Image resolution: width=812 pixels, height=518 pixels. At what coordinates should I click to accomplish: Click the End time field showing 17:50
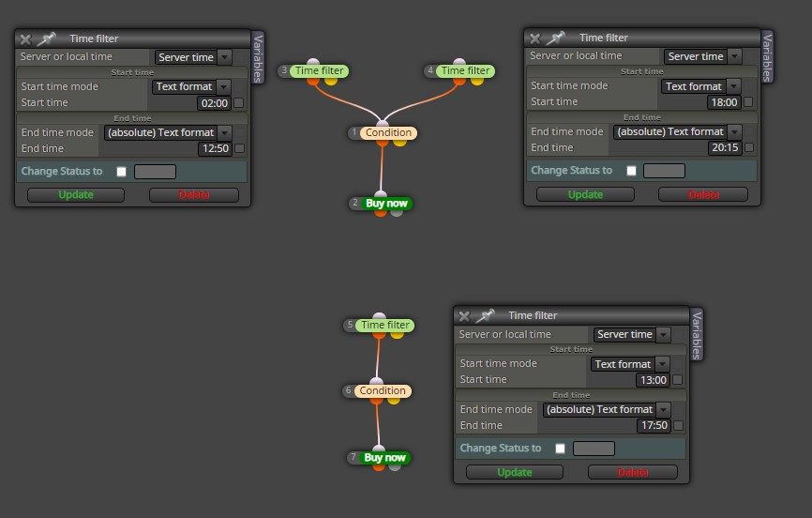654,426
